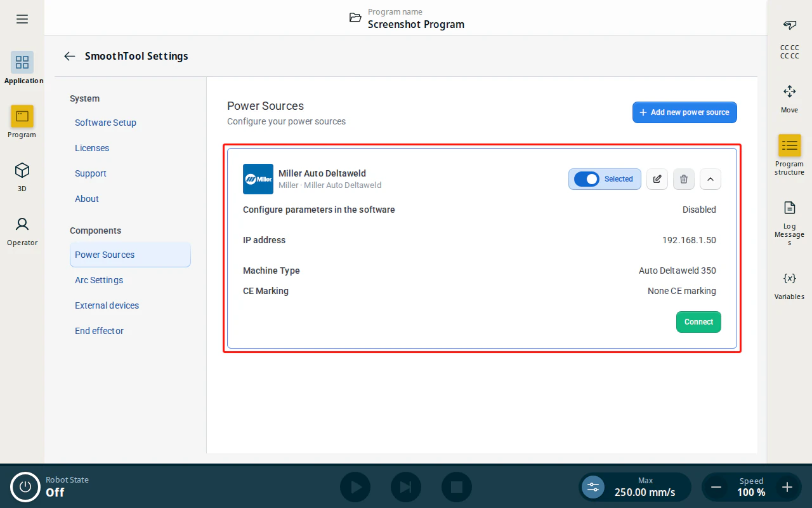The width and height of the screenshot is (812, 508).
Task: Open the About section
Action: [87, 199]
